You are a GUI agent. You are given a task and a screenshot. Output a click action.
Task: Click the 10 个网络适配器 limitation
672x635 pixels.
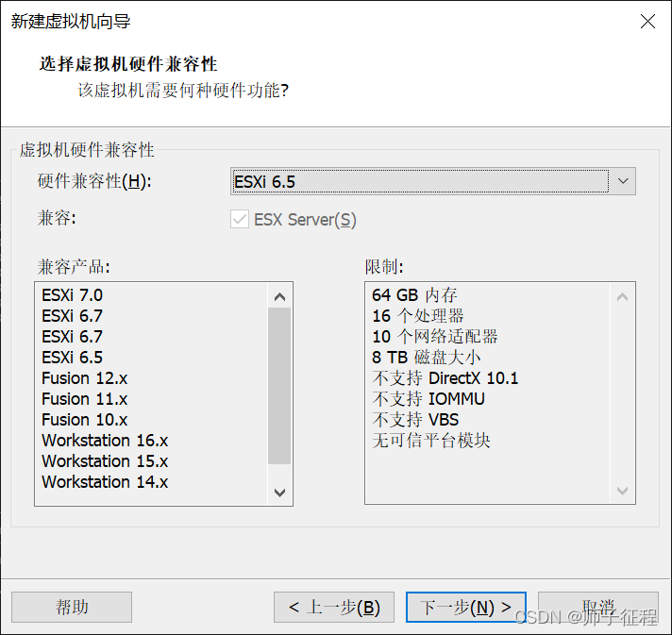click(435, 337)
